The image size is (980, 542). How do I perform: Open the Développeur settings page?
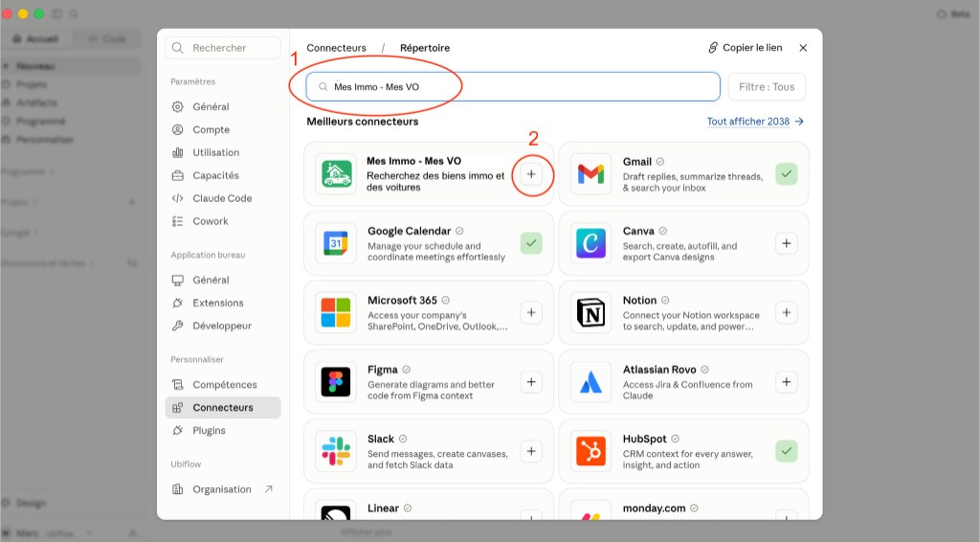pyautogui.click(x=223, y=326)
